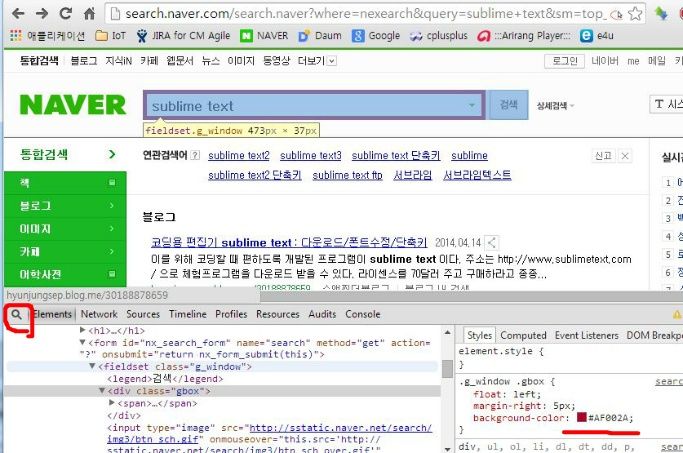Open the search box autocomplete dropdown arrow
683x453 pixels.
[472, 105]
